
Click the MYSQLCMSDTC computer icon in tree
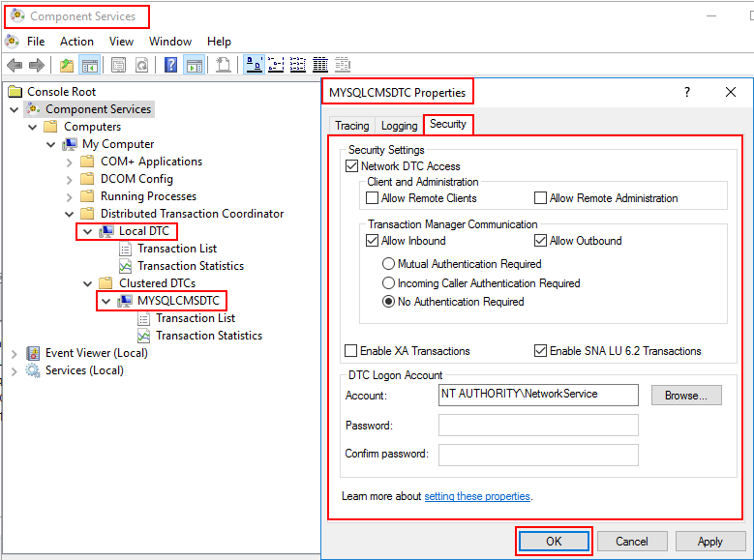click(x=125, y=301)
